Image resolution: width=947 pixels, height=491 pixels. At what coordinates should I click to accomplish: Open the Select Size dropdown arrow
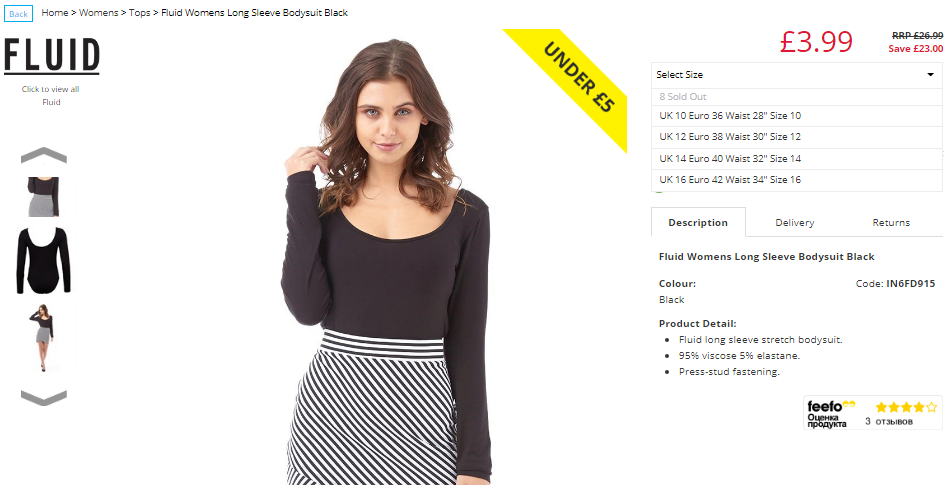(x=930, y=75)
